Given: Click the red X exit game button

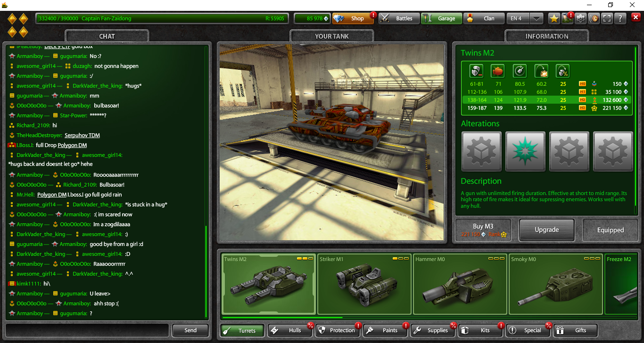Looking at the screenshot, I should 636,18.
